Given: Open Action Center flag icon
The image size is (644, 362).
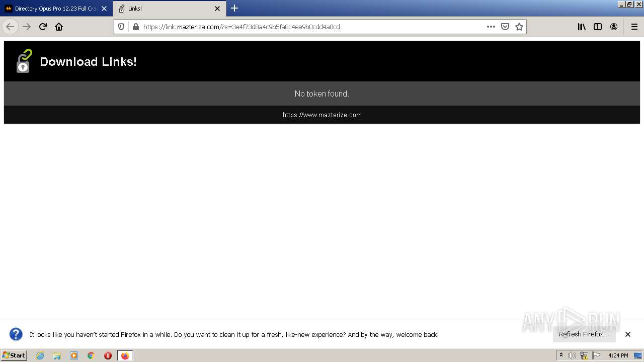Looking at the screenshot, I should 596,355.
